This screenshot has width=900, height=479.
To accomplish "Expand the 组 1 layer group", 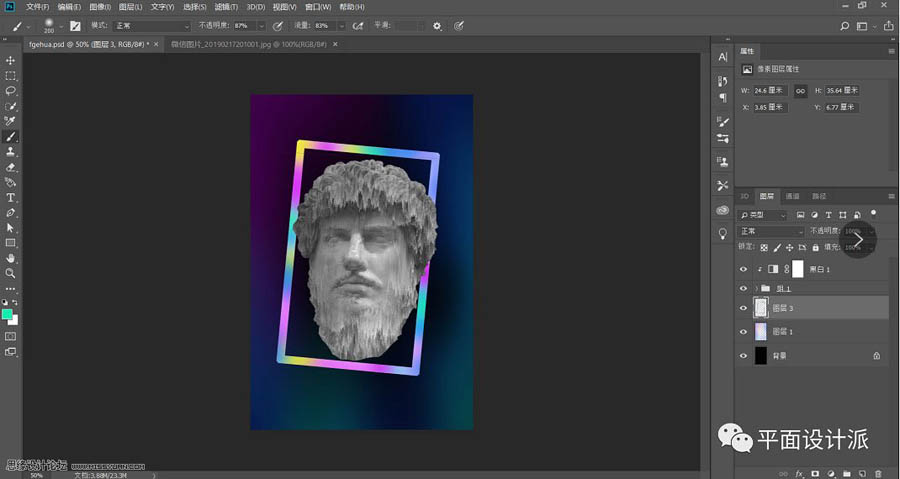I will (756, 288).
